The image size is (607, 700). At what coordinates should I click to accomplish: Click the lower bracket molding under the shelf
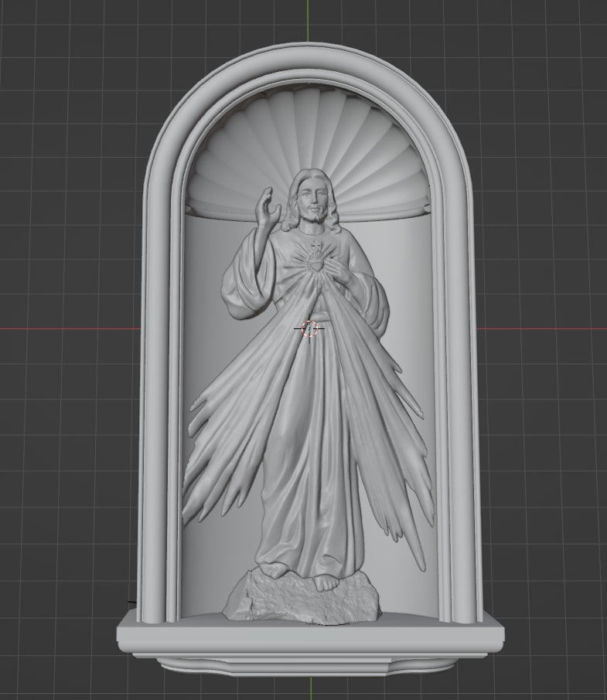(x=309, y=665)
